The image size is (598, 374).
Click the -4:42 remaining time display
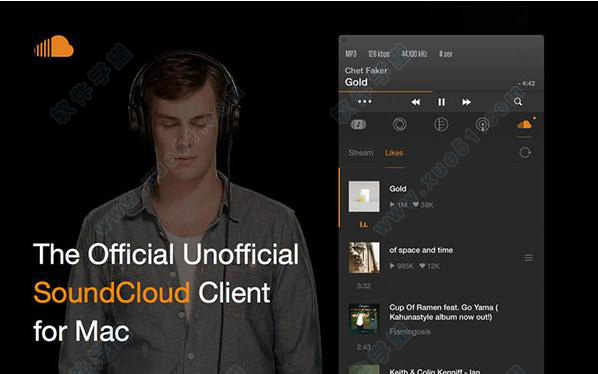point(527,83)
